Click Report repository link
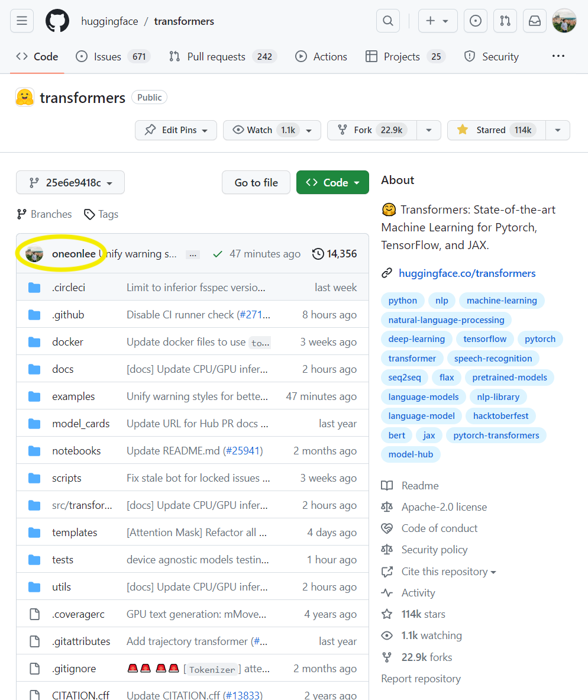This screenshot has height=700, width=588. pyautogui.click(x=421, y=679)
